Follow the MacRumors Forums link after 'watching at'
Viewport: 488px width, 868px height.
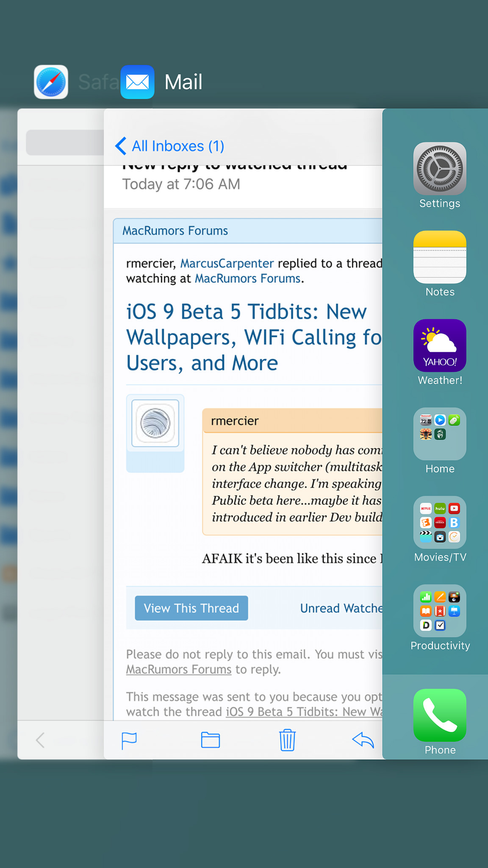[247, 278]
